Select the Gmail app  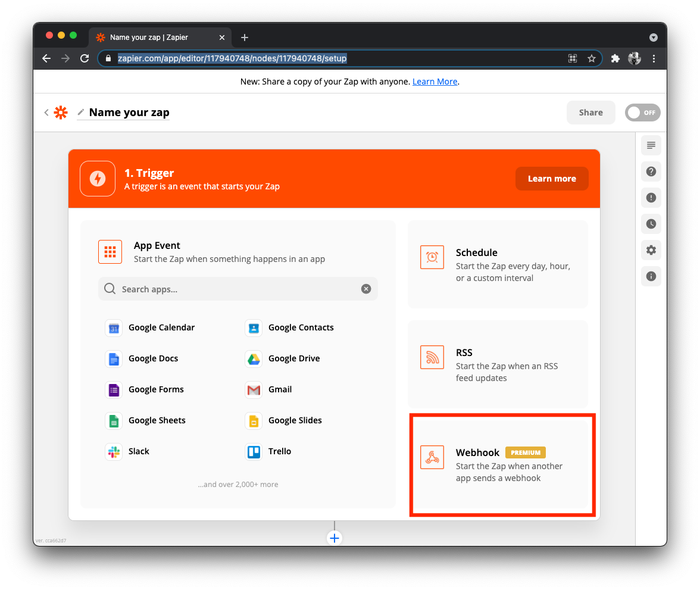(x=268, y=389)
